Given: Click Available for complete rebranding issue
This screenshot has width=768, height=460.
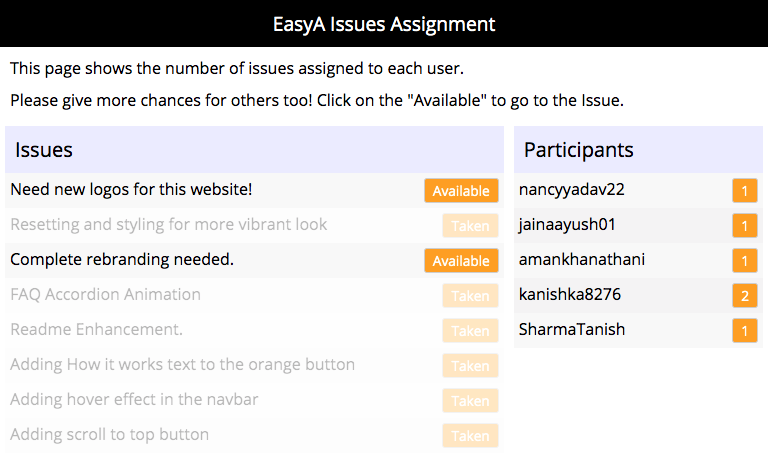Looking at the screenshot, I should (461, 261).
